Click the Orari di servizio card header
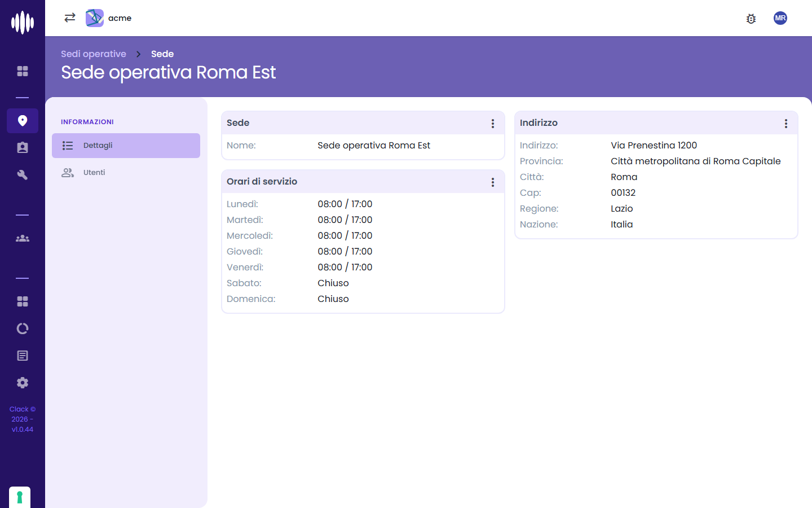812x508 pixels. point(363,182)
